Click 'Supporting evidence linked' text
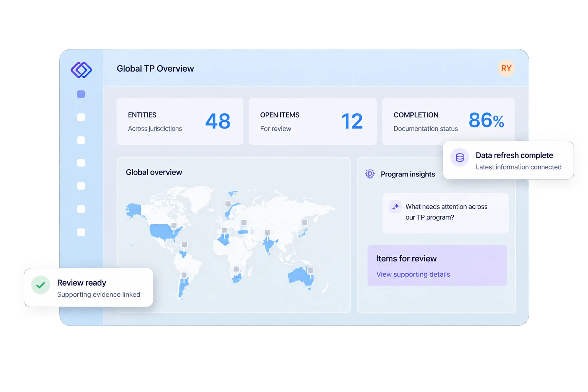Screen dimensions: 588x392 99,294
